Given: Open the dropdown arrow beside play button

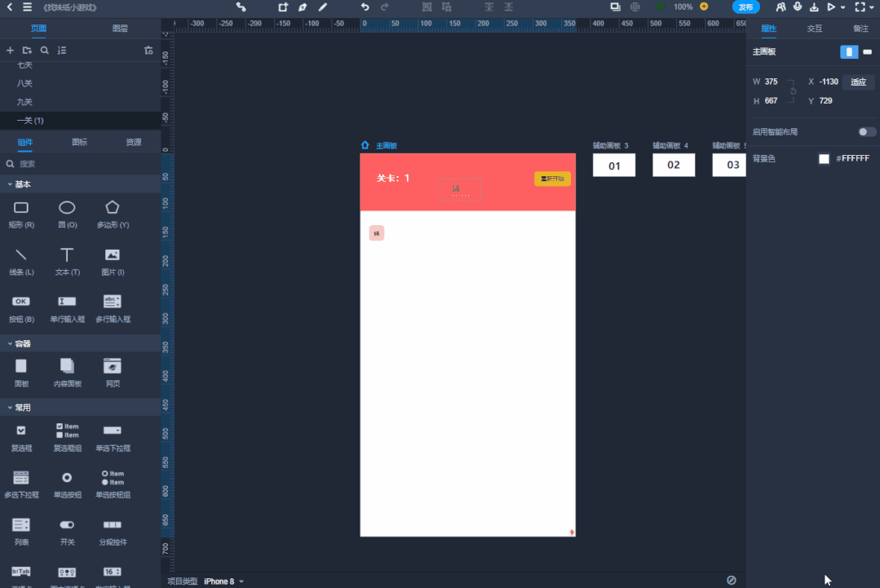Looking at the screenshot, I should 843,7.
